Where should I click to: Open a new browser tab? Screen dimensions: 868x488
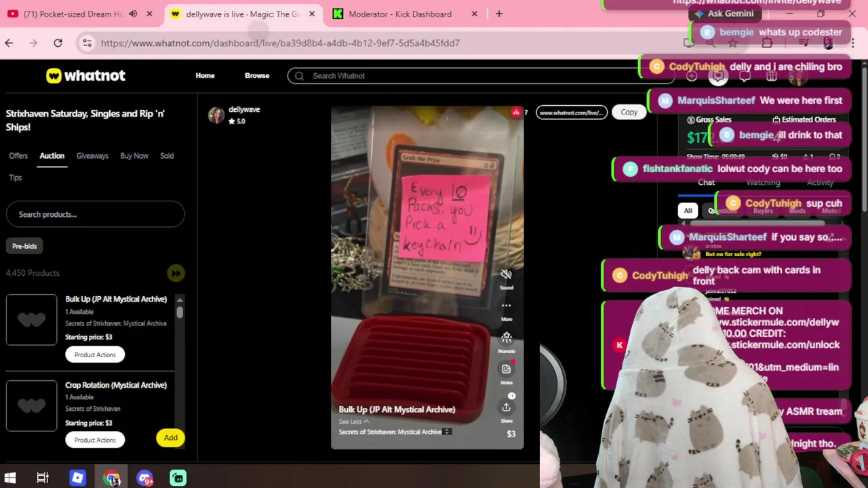pyautogui.click(x=499, y=14)
